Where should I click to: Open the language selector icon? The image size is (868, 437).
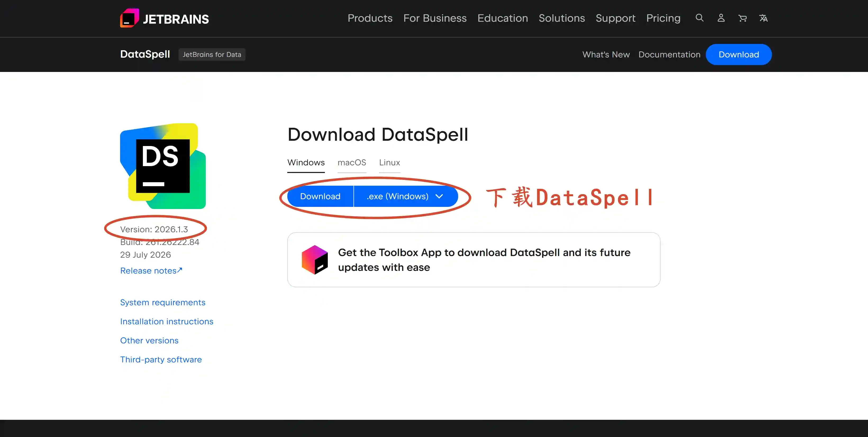[x=764, y=18]
